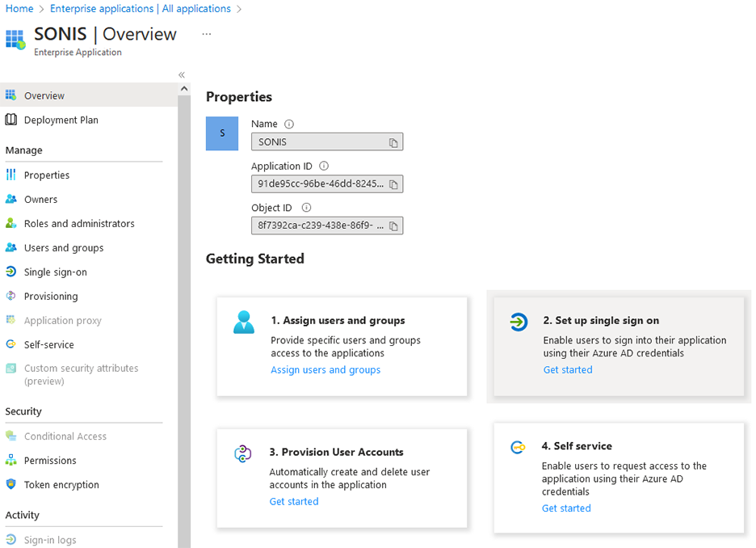This screenshot has height=548, width=756.
Task: Navigate to Home breadcrumb
Action: click(19, 9)
